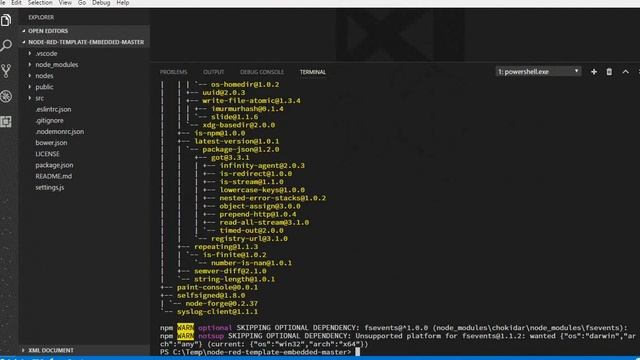Open the Go menu
The image size is (640, 360).
click(x=82, y=3)
